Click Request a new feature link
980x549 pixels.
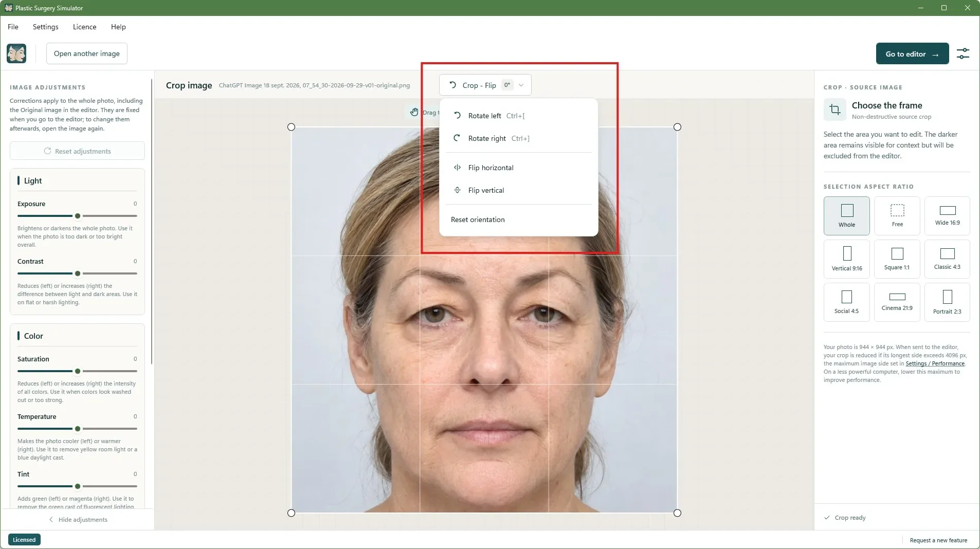point(938,540)
